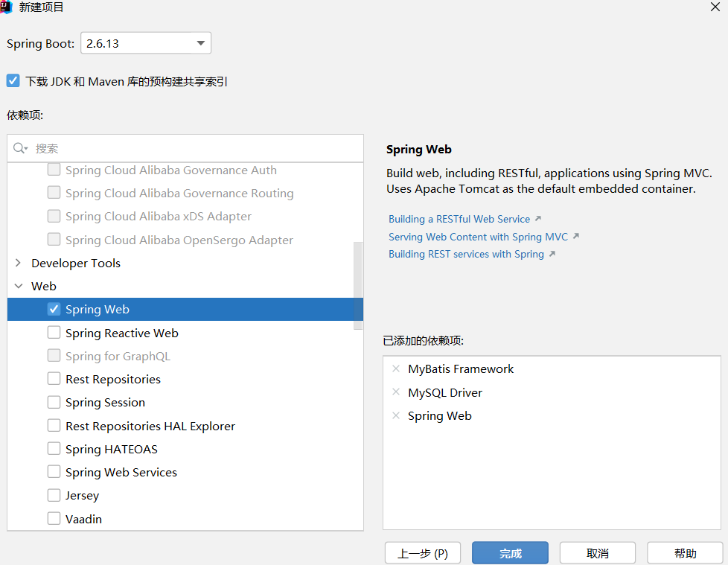This screenshot has width=728, height=565.
Task: Open Serving Web Content with Spring MVC
Action: pos(478,237)
